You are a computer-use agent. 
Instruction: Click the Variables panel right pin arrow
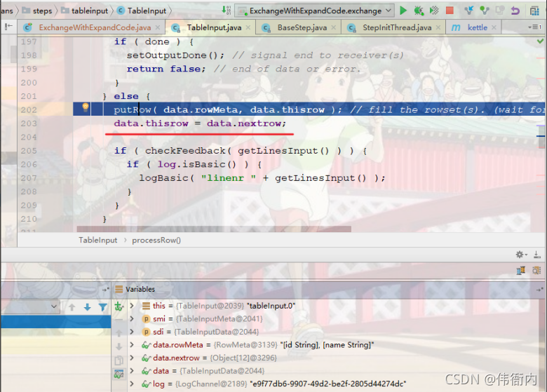540,290
